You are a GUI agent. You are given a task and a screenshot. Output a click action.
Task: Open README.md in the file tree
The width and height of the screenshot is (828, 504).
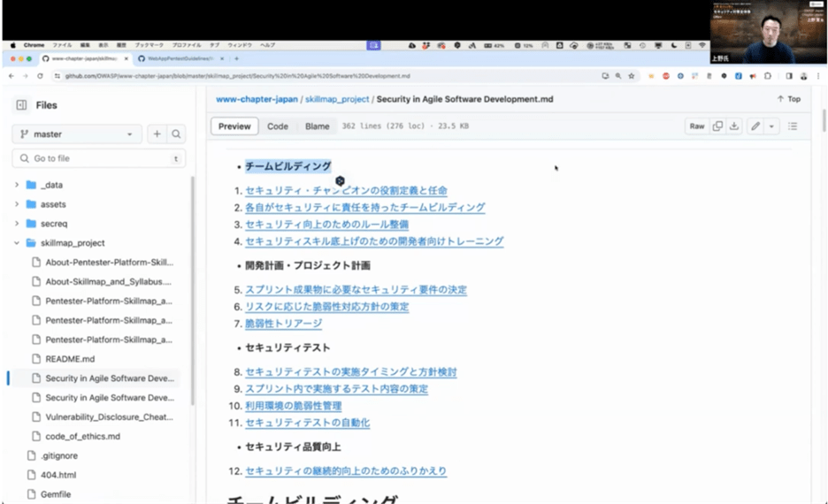[70, 359]
